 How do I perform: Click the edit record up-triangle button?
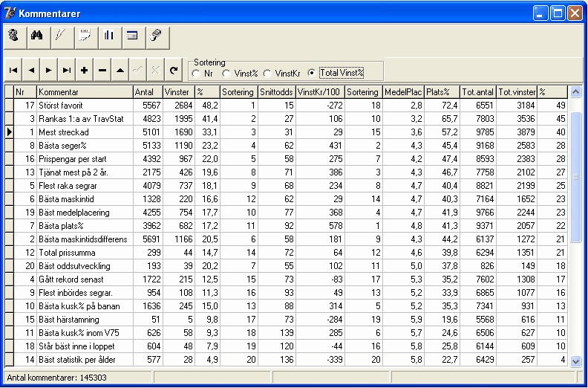click(x=120, y=69)
